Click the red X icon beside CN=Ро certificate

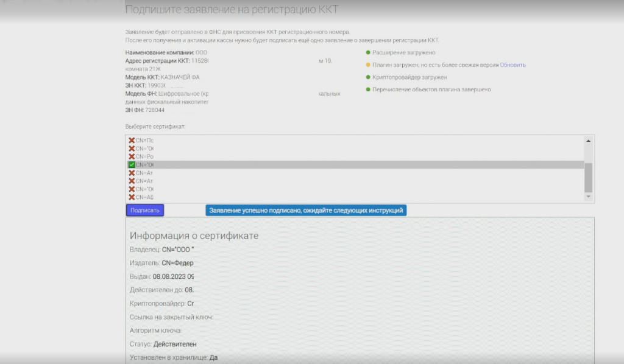pyautogui.click(x=132, y=156)
